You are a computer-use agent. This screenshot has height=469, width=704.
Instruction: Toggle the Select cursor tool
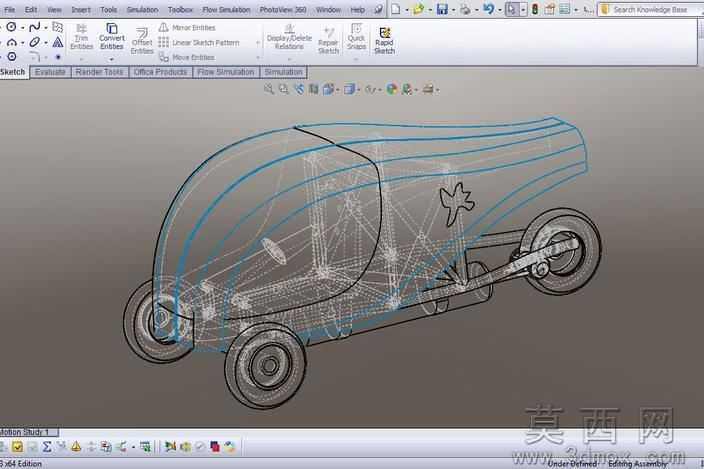pos(511,9)
